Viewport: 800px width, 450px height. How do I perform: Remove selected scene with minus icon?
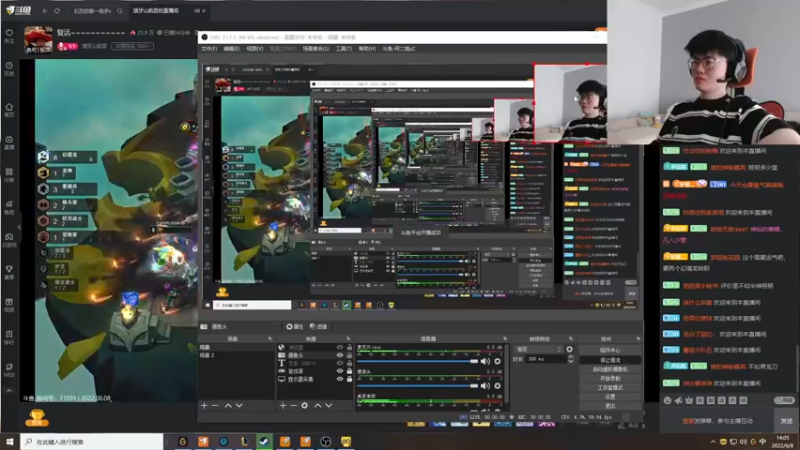coord(215,405)
